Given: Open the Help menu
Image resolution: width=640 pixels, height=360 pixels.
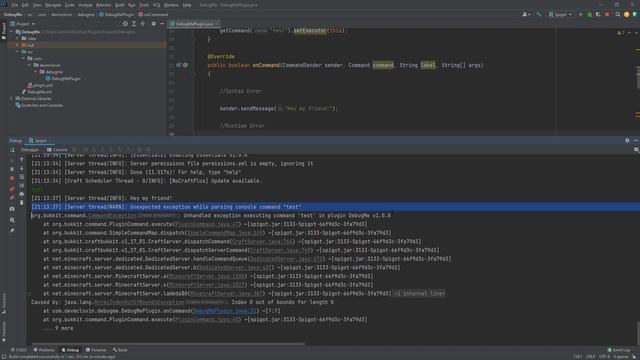Looking at the screenshot, I should (x=187, y=5).
